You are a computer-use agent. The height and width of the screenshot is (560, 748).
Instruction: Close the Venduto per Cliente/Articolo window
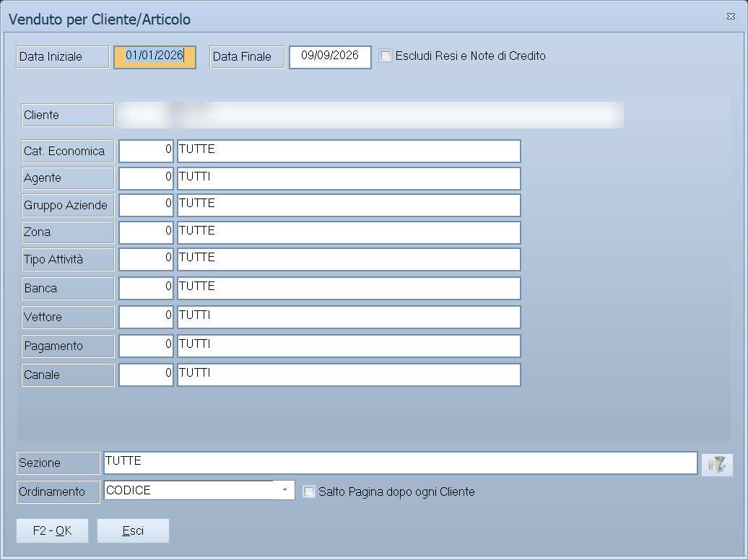[731, 16]
